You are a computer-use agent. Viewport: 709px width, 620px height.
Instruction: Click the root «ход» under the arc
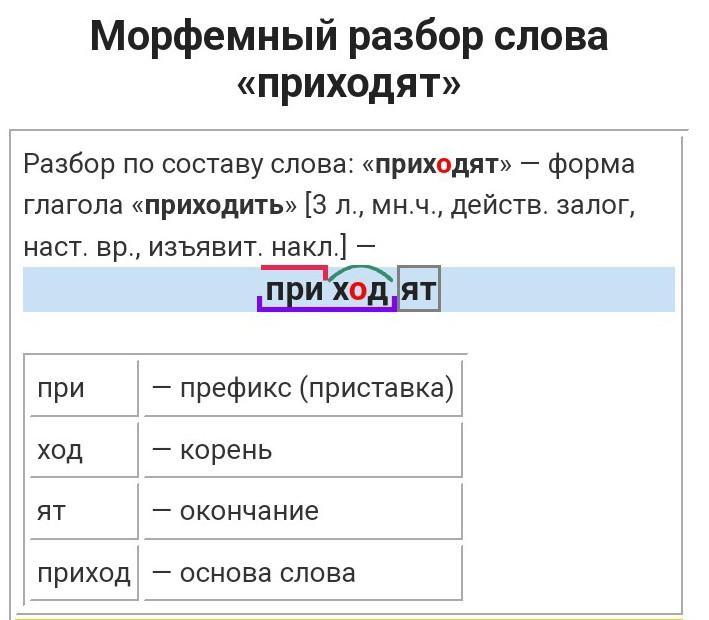[x=360, y=290]
